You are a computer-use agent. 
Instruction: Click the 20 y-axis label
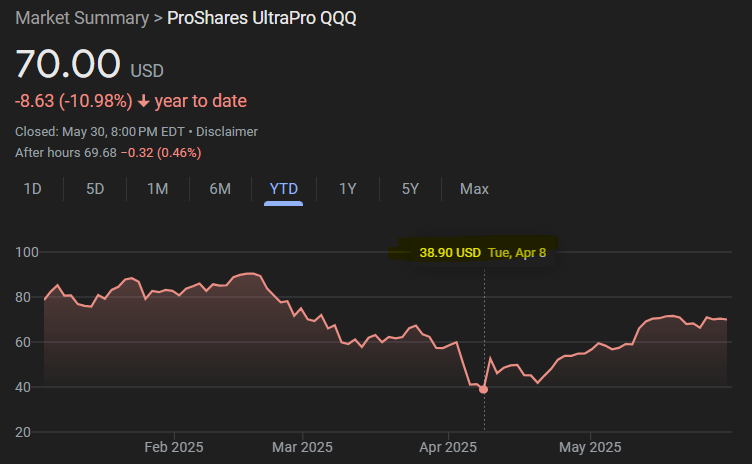pos(23,432)
